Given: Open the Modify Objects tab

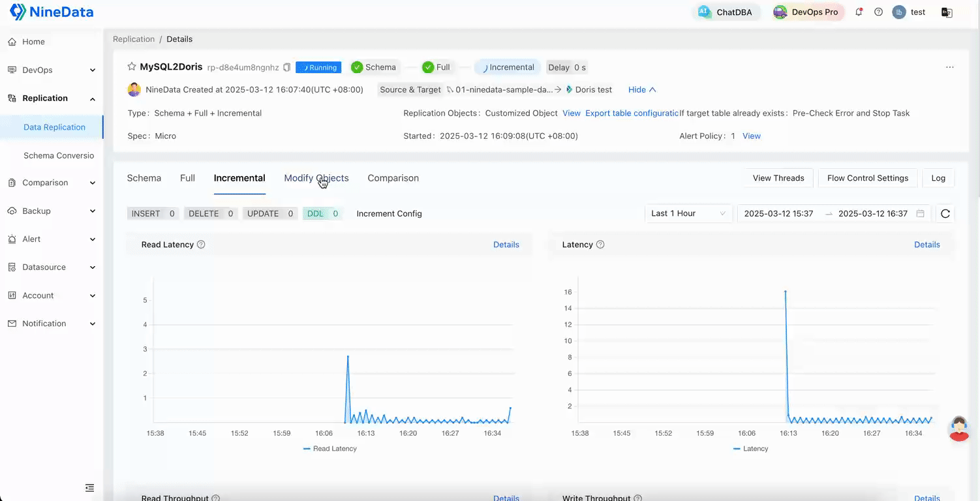Looking at the screenshot, I should click(x=316, y=178).
